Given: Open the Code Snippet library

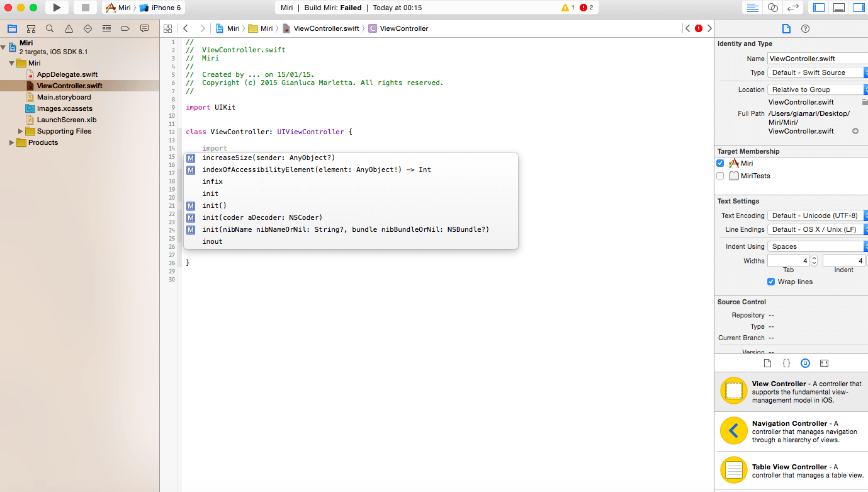Looking at the screenshot, I should click(786, 363).
